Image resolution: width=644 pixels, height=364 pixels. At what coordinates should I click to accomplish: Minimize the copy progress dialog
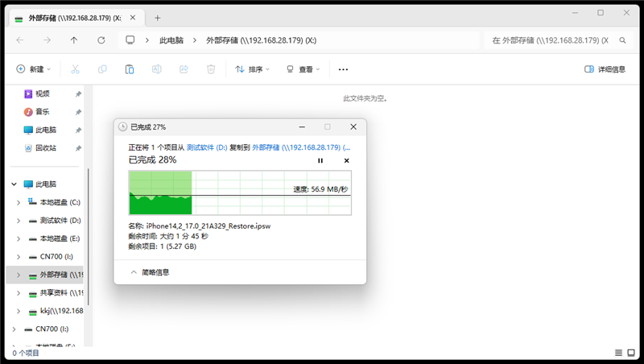point(302,127)
